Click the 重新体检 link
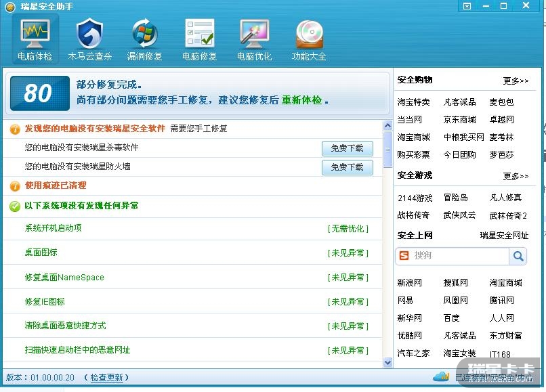The width and height of the screenshot is (546, 392). (301, 100)
